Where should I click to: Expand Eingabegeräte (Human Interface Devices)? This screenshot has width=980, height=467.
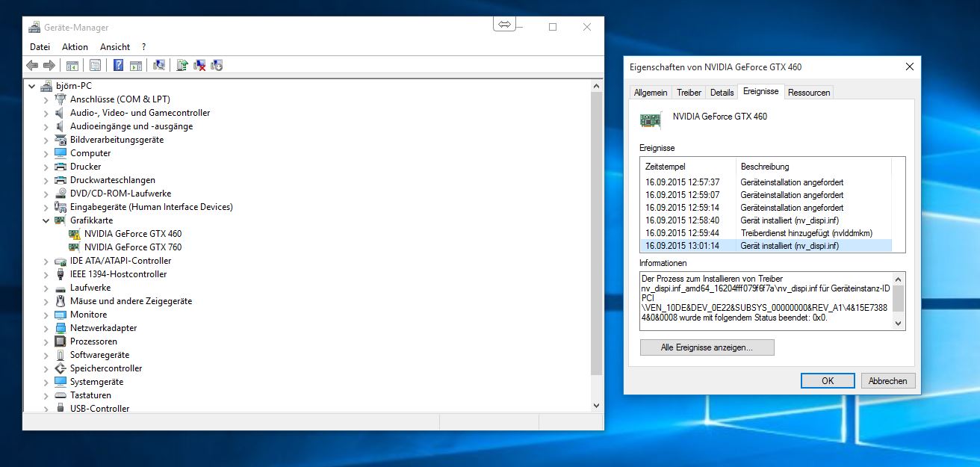pyautogui.click(x=46, y=207)
